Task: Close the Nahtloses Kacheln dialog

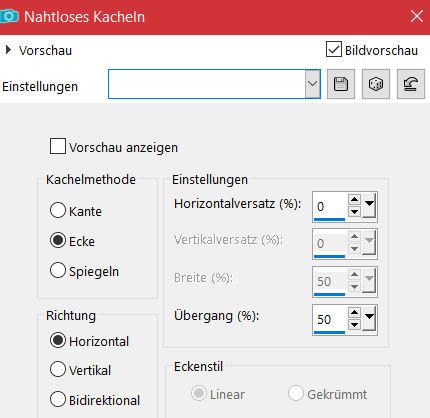Action: pyautogui.click(x=417, y=16)
